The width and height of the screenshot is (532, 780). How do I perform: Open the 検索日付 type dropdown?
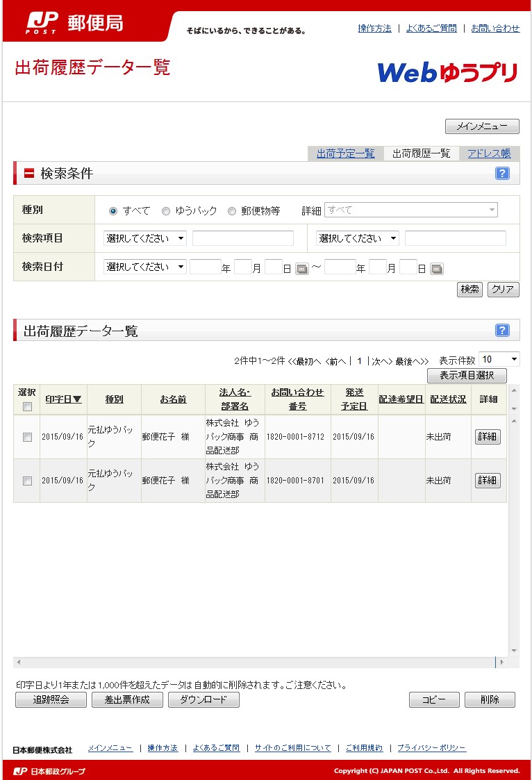coord(145,267)
